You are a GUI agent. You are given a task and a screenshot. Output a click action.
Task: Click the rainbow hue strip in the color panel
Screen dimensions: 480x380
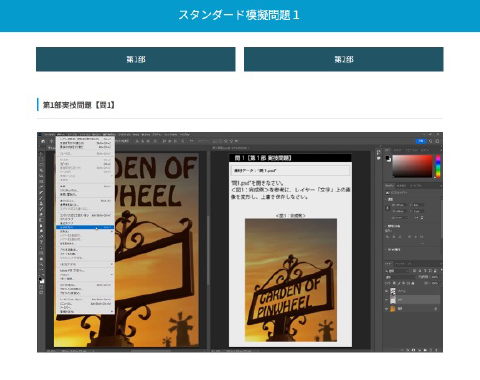point(438,166)
